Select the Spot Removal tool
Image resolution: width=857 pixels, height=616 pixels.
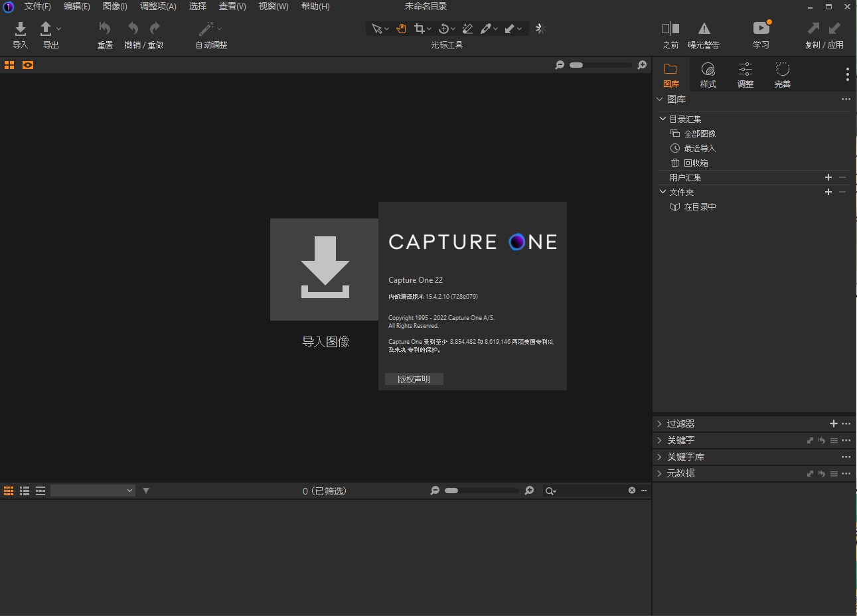point(467,29)
